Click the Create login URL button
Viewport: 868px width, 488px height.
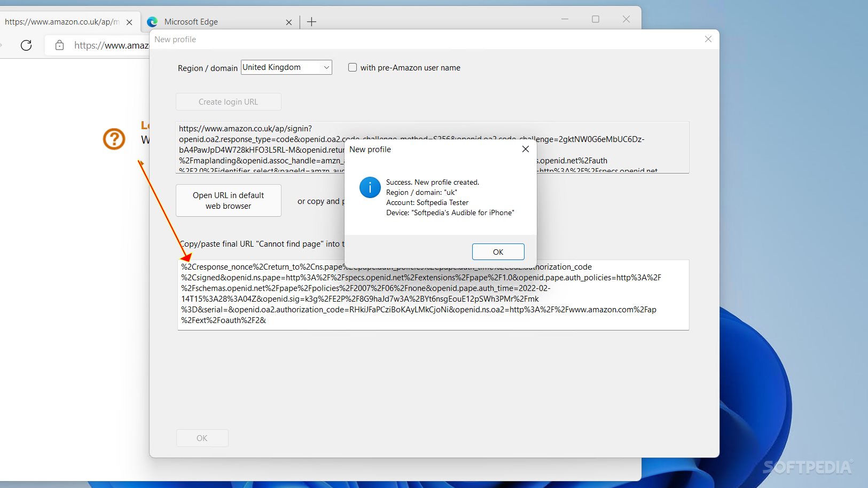pos(229,101)
